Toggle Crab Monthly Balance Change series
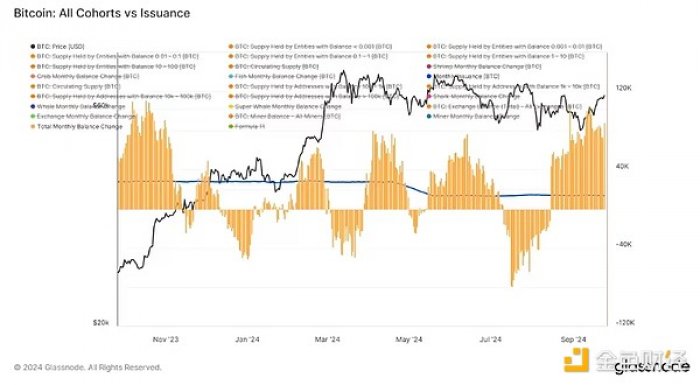 (88, 76)
